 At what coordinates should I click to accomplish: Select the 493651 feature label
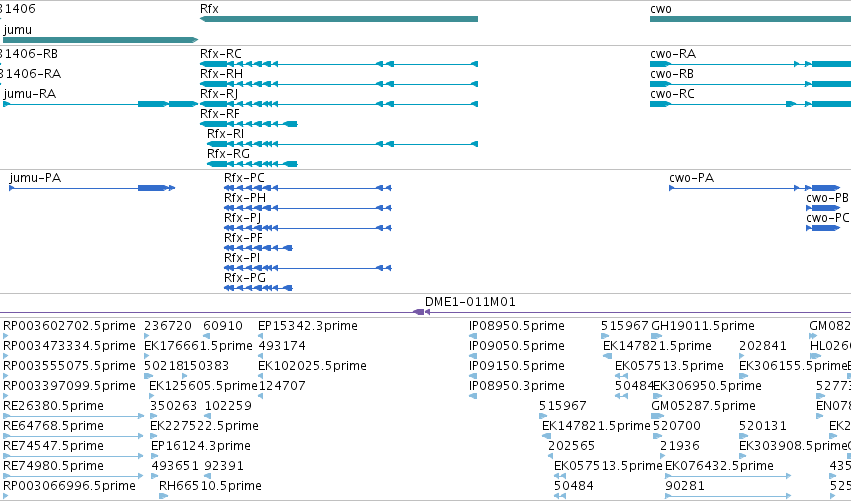[x=175, y=466]
